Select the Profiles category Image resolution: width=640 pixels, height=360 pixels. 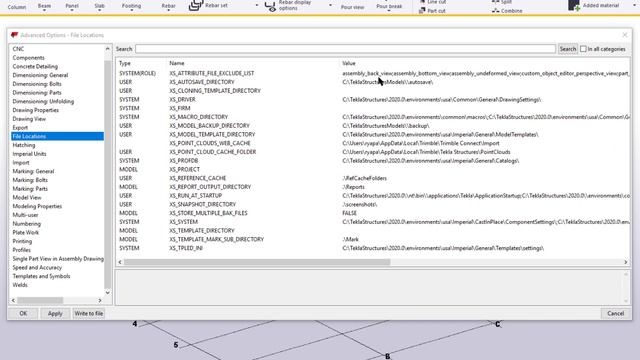click(x=22, y=250)
